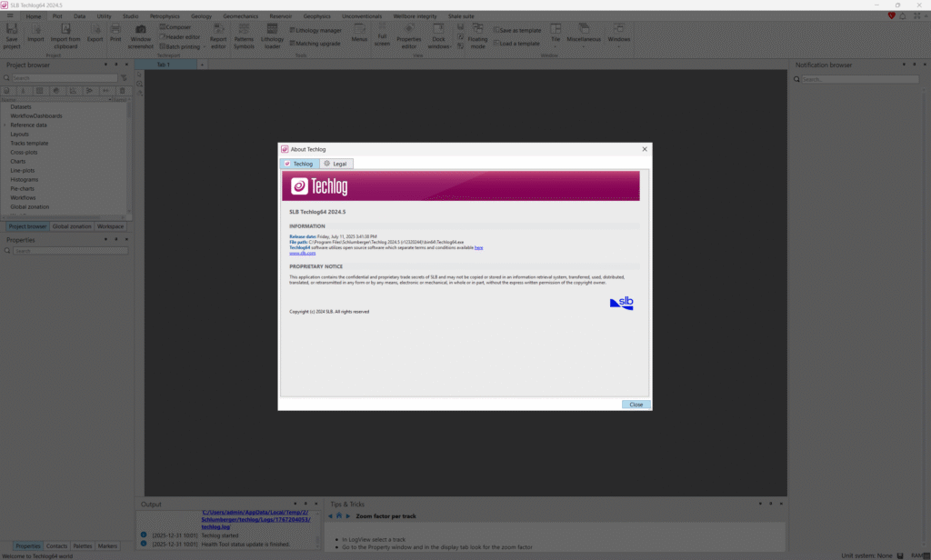Click the home icon in Tips & Tricks
Image resolution: width=931 pixels, height=560 pixels.
coord(339,515)
